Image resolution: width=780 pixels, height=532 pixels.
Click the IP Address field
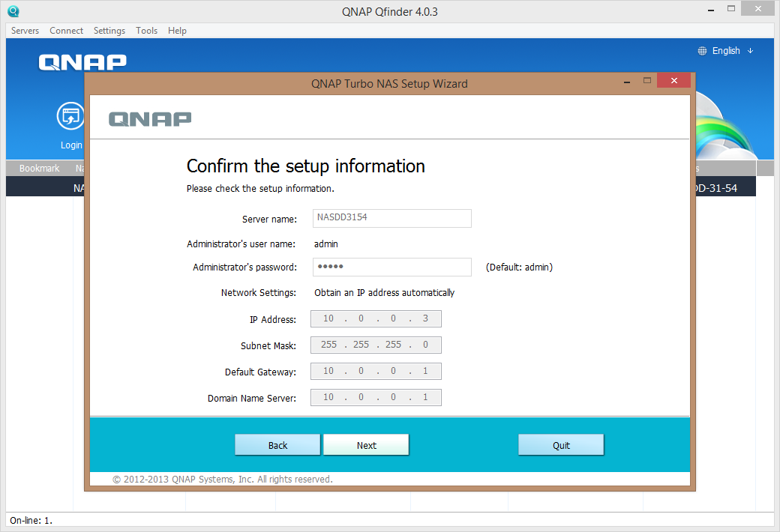(376, 318)
